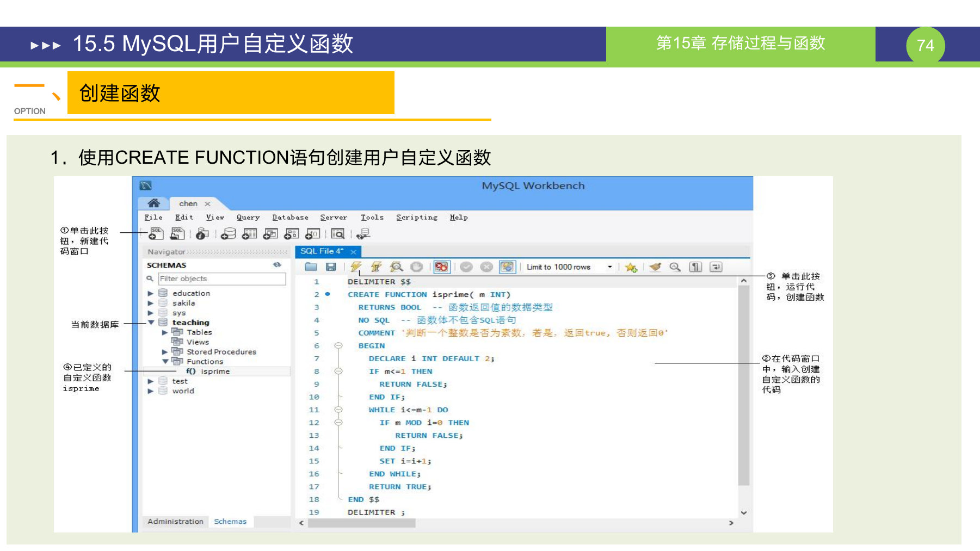The image size is (980, 551).
Task: Click the home screen icon
Action: 154,203
